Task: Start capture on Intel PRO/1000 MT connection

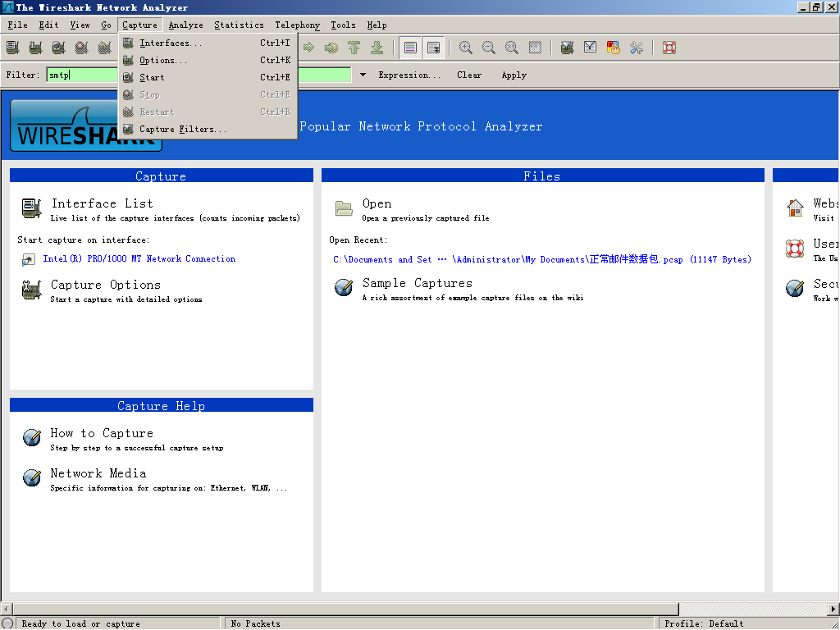Action: pos(139,258)
